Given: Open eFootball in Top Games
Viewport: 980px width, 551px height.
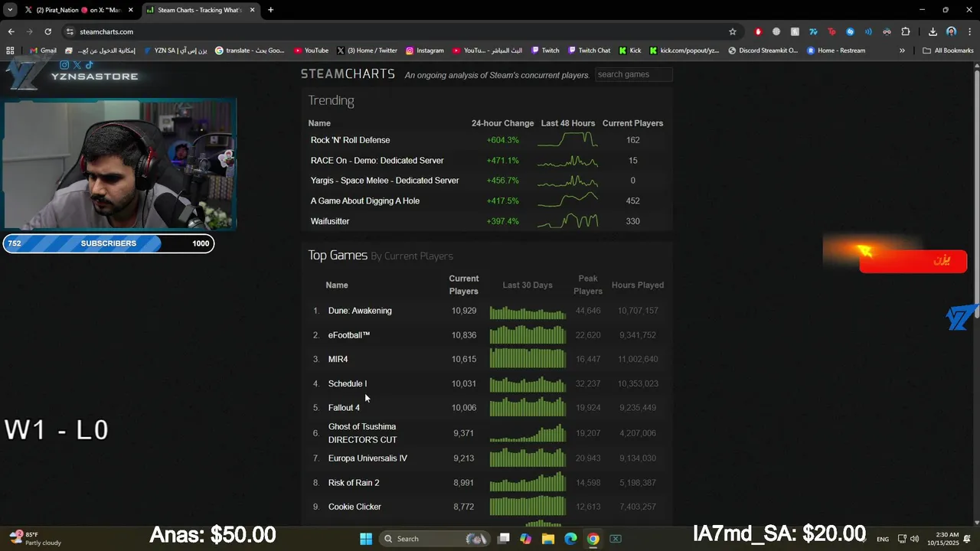Looking at the screenshot, I should (x=348, y=335).
